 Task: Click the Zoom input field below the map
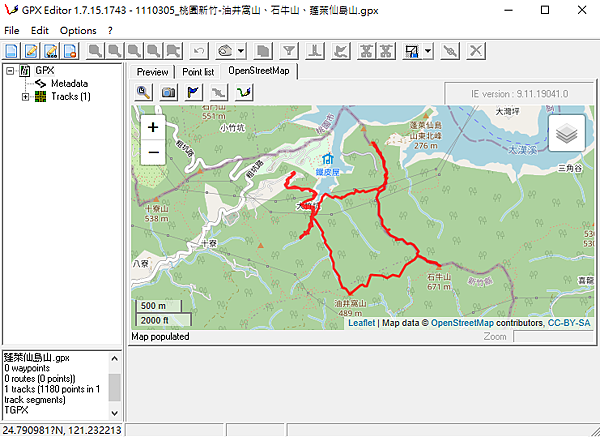[x=553, y=337]
